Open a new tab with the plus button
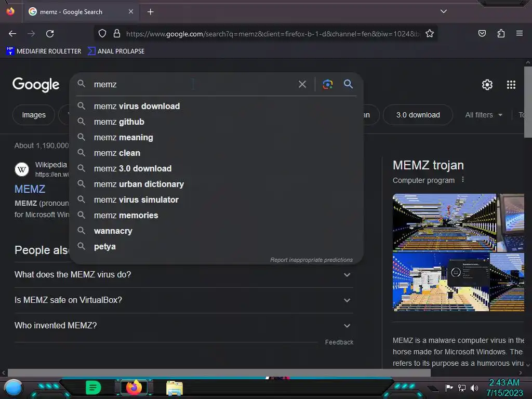The width and height of the screenshot is (532, 399). tap(150, 12)
